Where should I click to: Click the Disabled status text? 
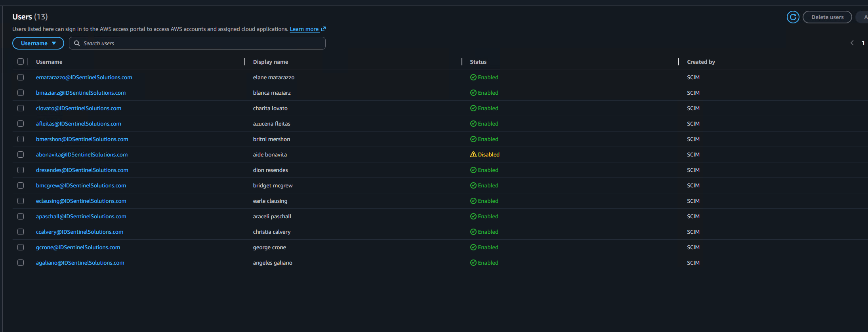pos(488,155)
